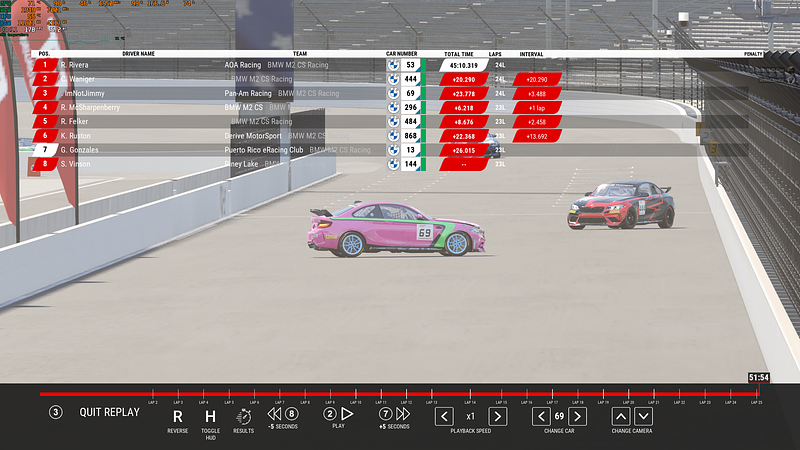This screenshot has width=800, height=450.
Task: Select driver K. Ruston
Action: pos(76,136)
